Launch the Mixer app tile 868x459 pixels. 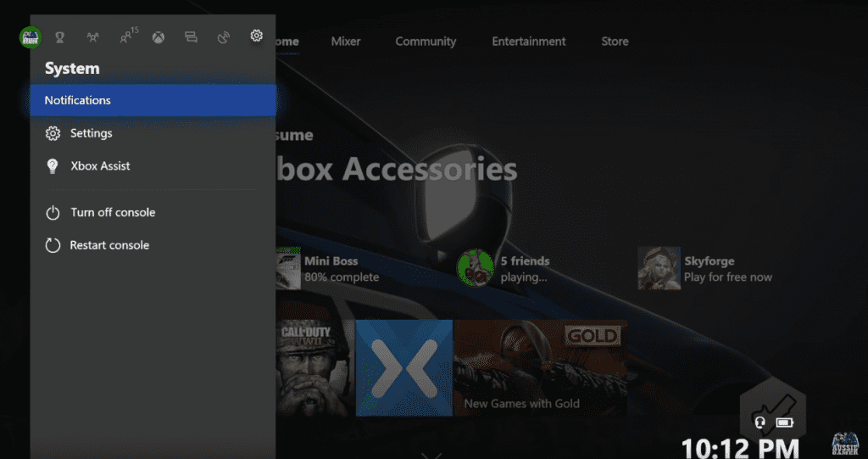(x=404, y=368)
